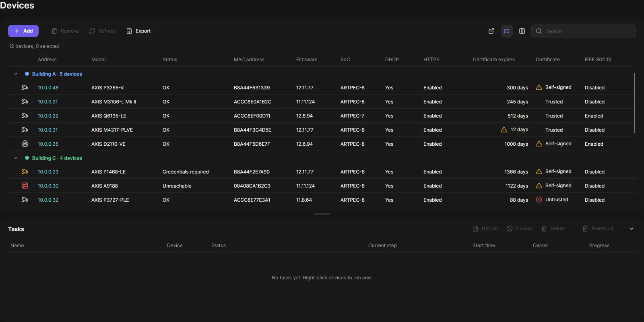
Task: Click the Export button
Action: 139,31
